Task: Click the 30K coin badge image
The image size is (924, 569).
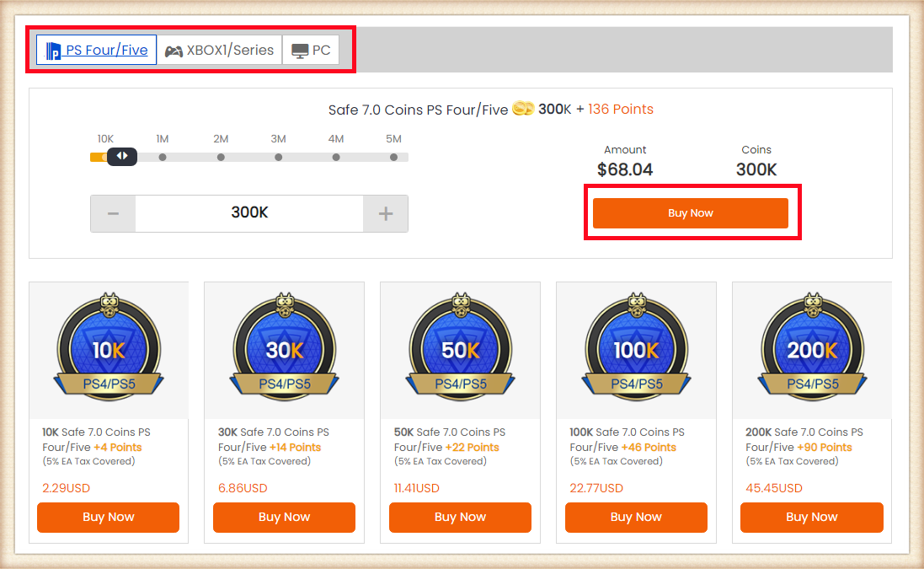Action: [284, 346]
